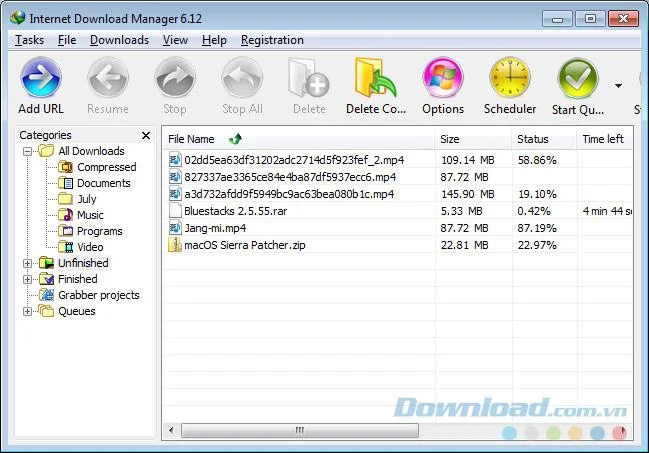Select All Downloads in the category tree
Image resolution: width=649 pixels, height=453 pixels.
coord(91,151)
